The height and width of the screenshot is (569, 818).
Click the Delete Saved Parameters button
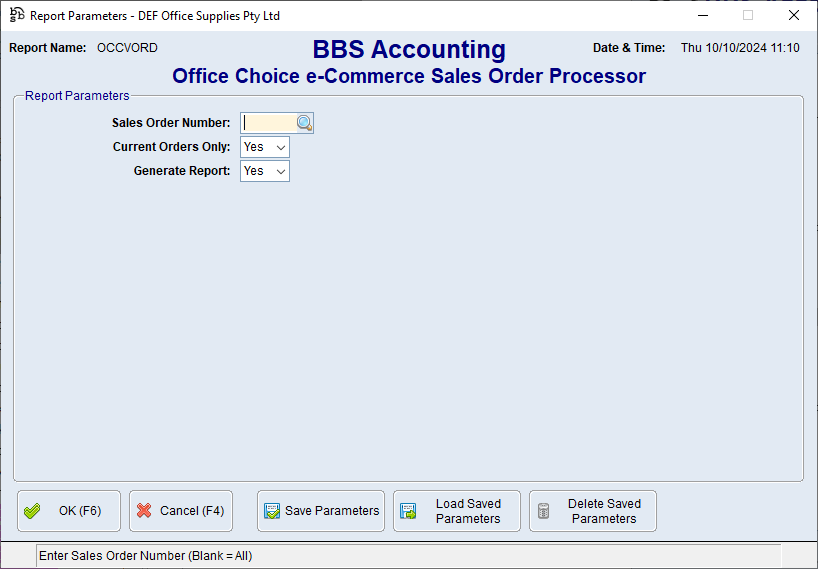pos(593,511)
